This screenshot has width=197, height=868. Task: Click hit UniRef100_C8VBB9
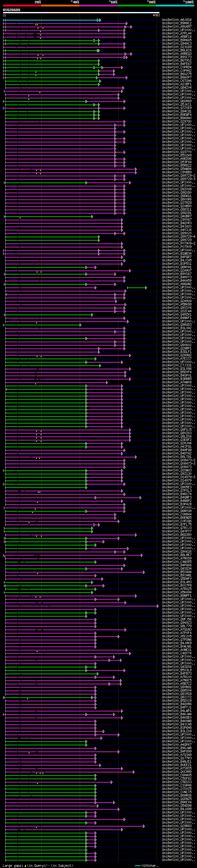tap(177, 172)
